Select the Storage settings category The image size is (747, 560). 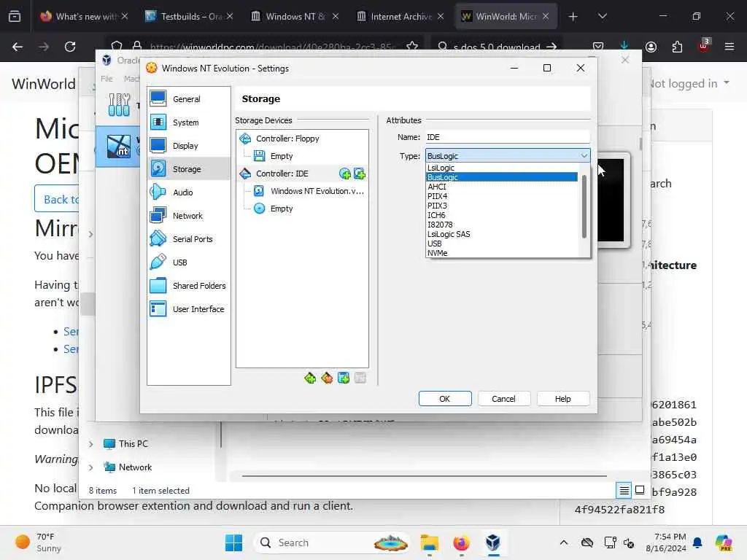point(189,169)
